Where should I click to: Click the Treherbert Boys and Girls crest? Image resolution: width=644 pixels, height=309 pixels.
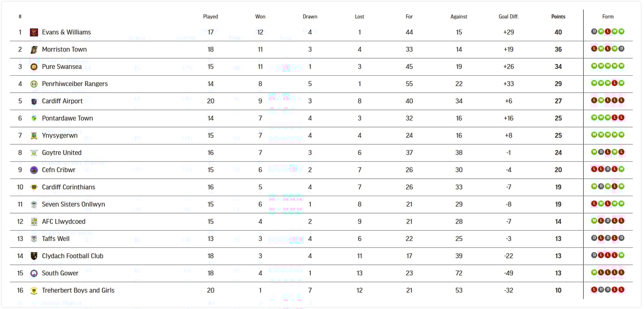tap(34, 291)
